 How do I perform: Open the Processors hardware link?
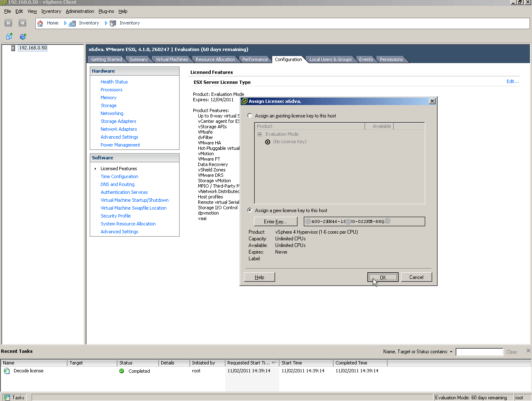111,90
